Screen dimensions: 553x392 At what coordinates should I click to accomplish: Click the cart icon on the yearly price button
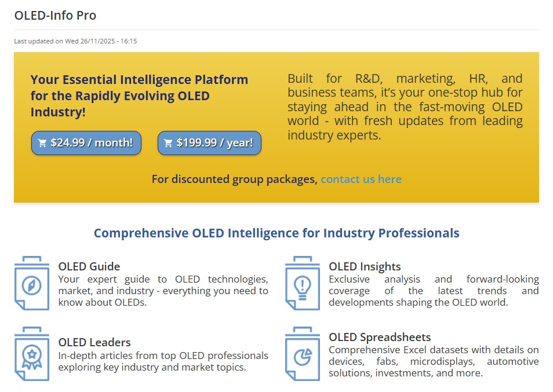click(169, 142)
